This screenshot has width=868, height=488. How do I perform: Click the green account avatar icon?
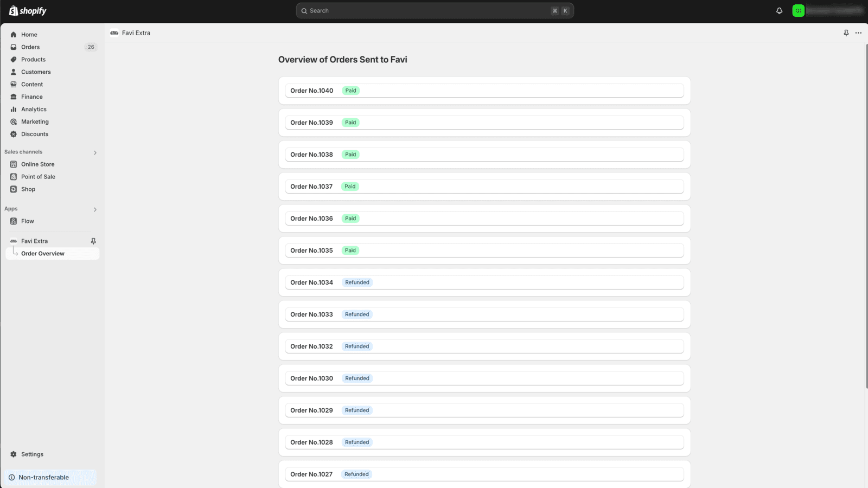[798, 11]
